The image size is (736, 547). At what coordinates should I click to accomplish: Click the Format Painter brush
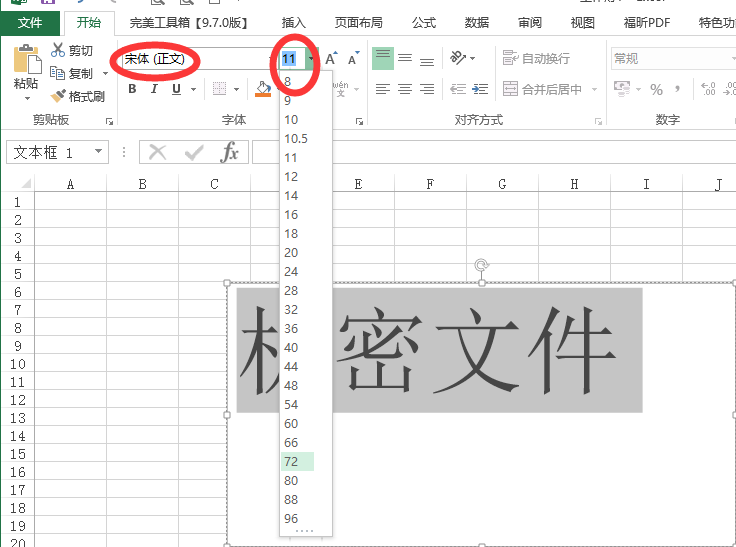(x=58, y=96)
